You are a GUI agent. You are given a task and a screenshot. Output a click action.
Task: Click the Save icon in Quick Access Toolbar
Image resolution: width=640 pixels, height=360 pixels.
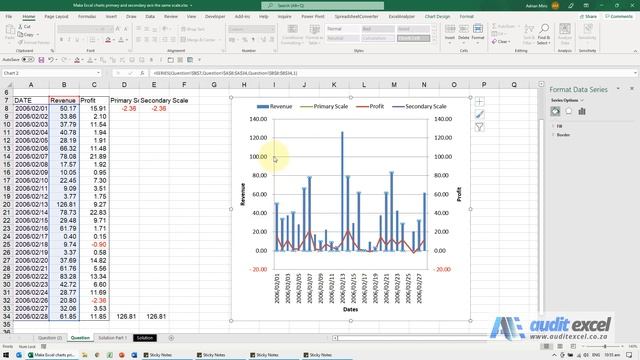tap(41, 60)
